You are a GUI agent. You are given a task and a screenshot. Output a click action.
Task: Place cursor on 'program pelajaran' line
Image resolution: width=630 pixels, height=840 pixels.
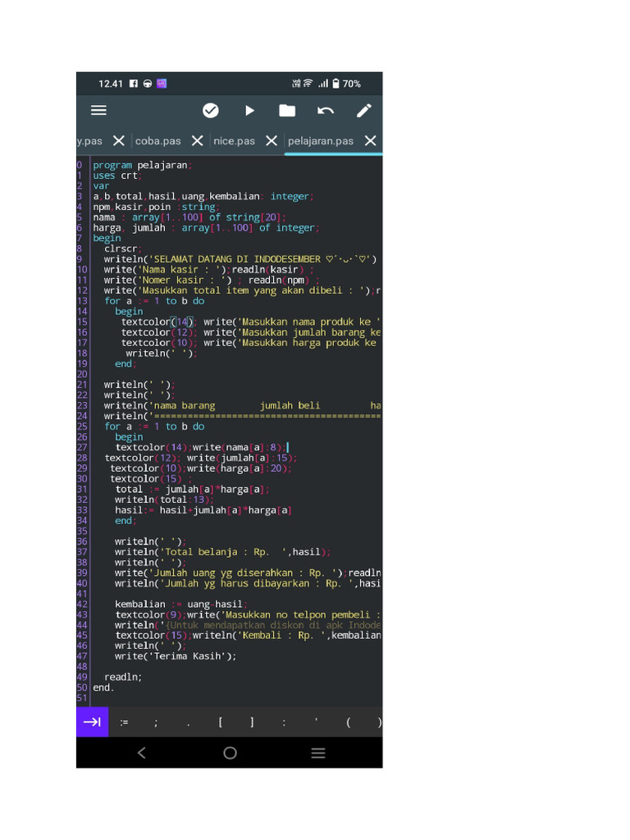141,165
